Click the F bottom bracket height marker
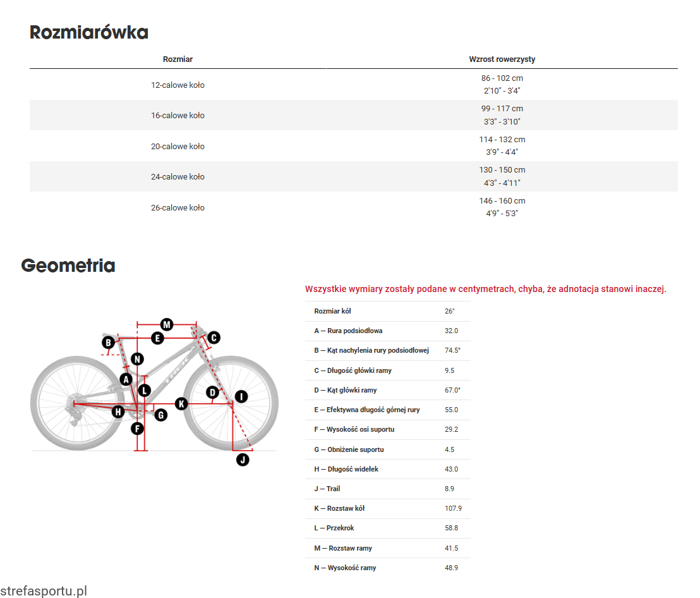This screenshot has height=598, width=700. 137,429
